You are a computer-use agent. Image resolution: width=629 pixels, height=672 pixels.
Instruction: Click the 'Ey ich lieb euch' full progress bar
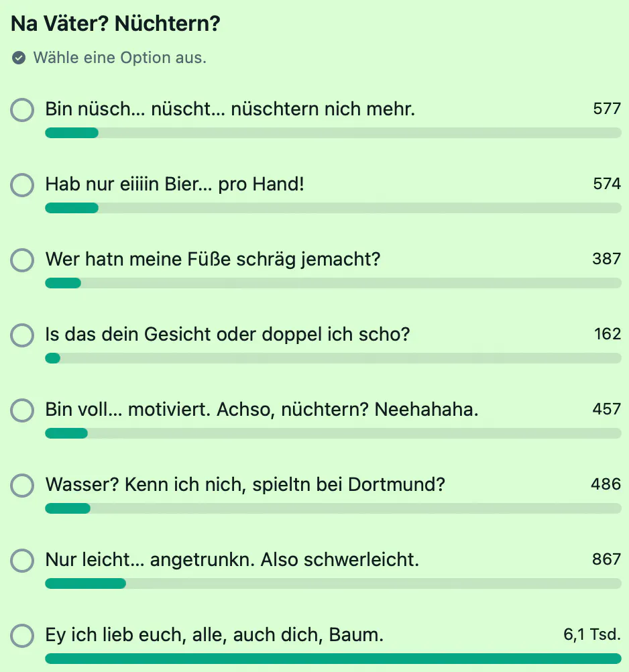[333, 659]
